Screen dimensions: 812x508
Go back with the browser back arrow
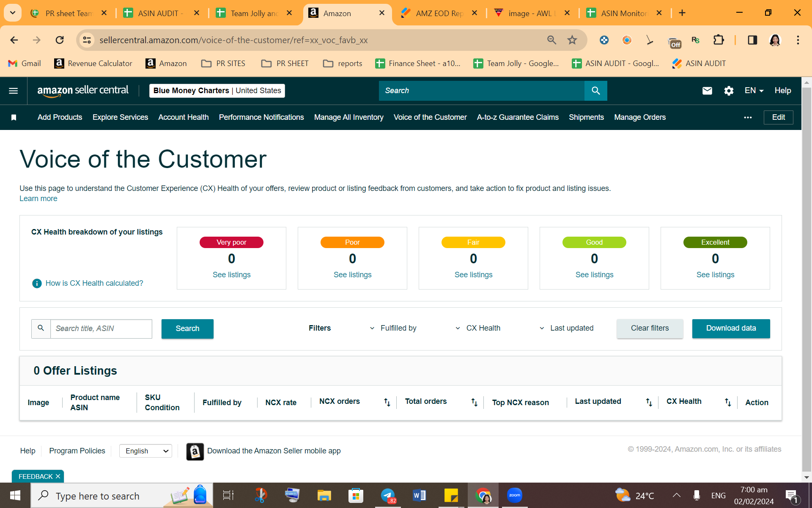[x=14, y=40]
